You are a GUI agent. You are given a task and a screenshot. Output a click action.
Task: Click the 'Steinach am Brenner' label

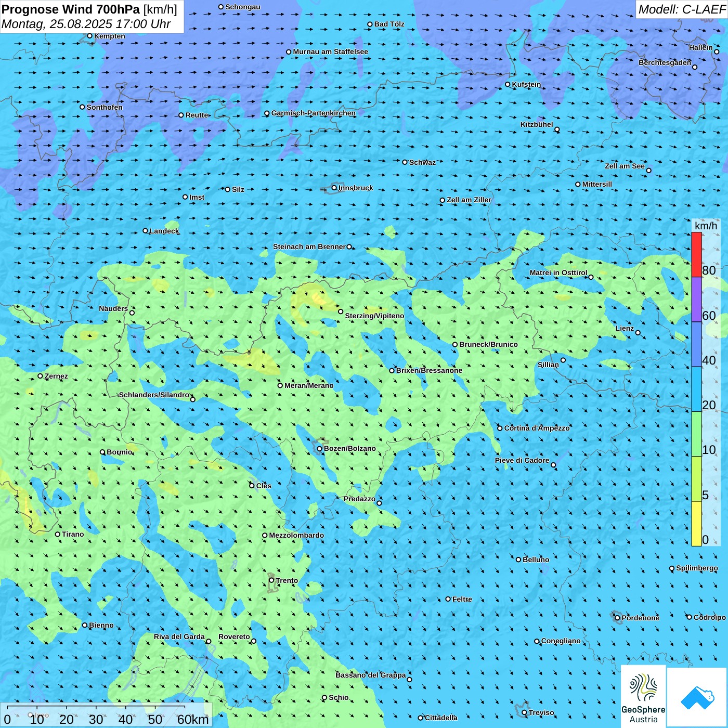309,246
